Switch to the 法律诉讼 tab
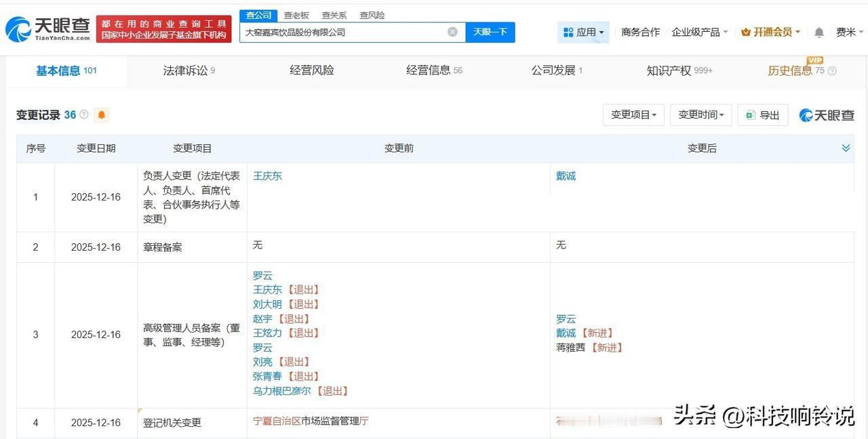 pos(189,70)
